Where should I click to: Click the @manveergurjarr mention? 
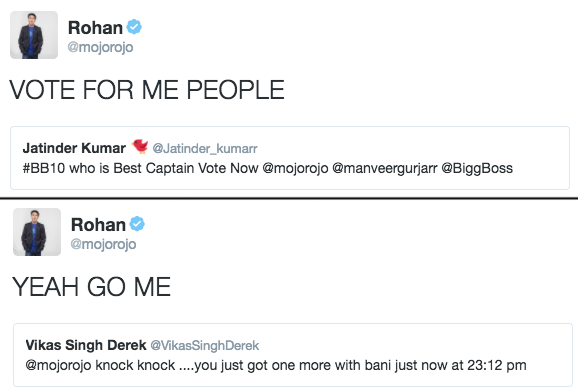click(385, 169)
